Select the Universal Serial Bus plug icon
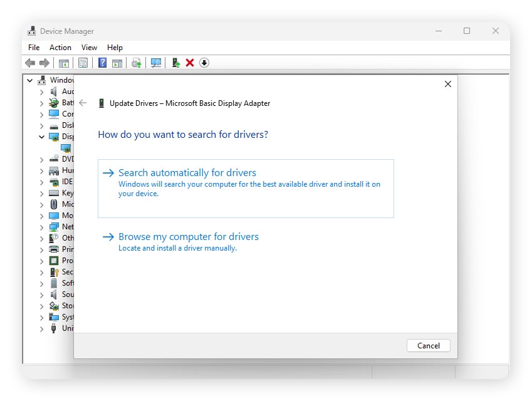The width and height of the screenshot is (532, 401). coord(54,328)
